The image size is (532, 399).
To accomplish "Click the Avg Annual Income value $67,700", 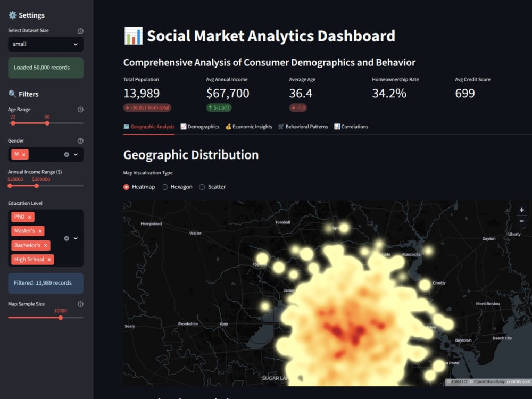I will pos(228,93).
